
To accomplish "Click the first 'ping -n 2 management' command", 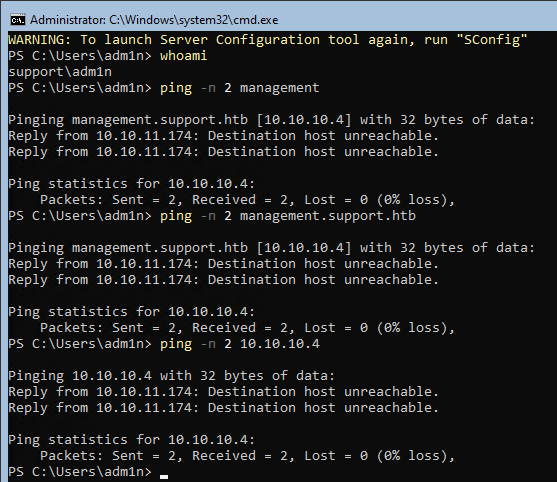I will tap(239, 88).
